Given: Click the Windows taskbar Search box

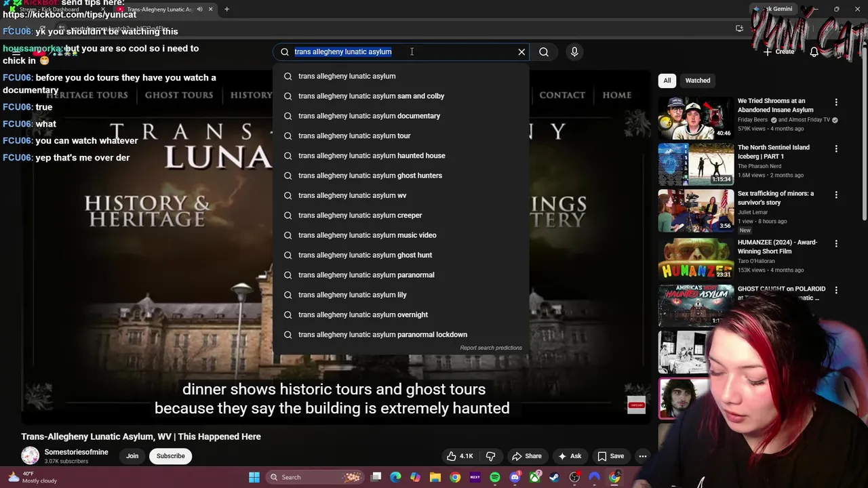Looking at the screenshot, I should tap(314, 477).
